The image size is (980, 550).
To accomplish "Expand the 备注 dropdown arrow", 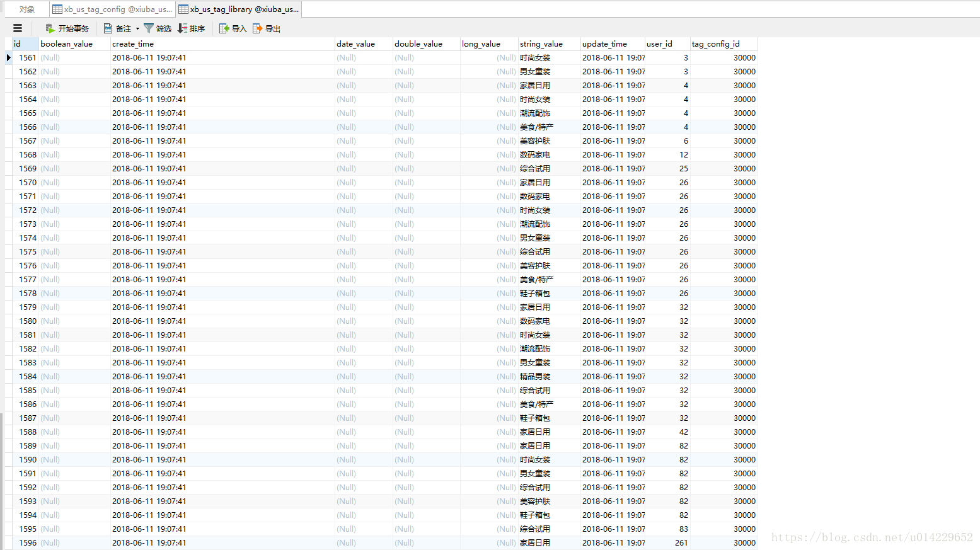I will coord(137,28).
